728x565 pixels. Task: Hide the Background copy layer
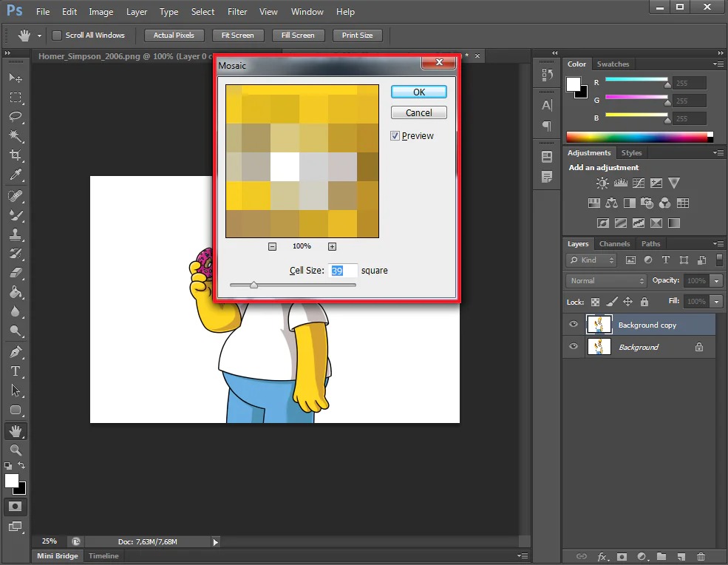point(574,325)
